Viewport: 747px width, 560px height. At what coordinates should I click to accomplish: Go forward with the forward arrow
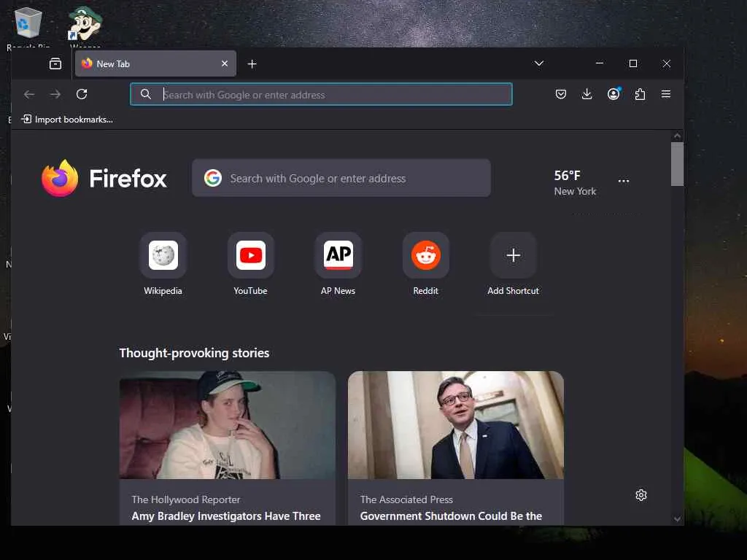55,94
